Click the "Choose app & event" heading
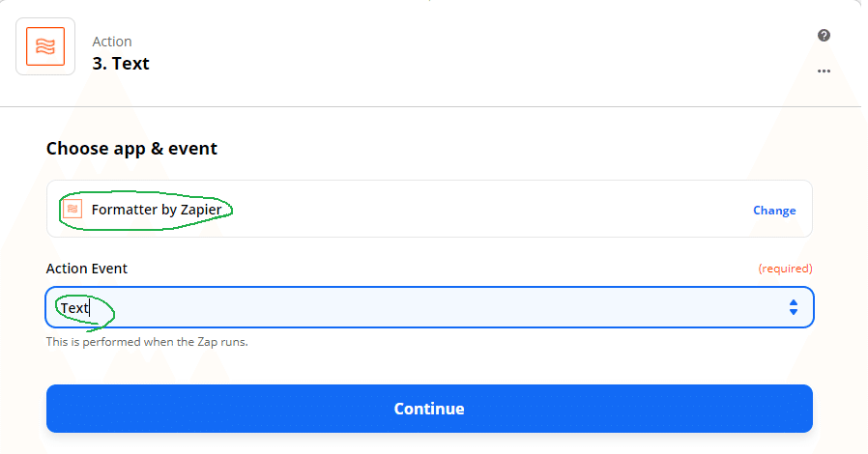Viewport: 868px width, 454px height. coord(131,149)
